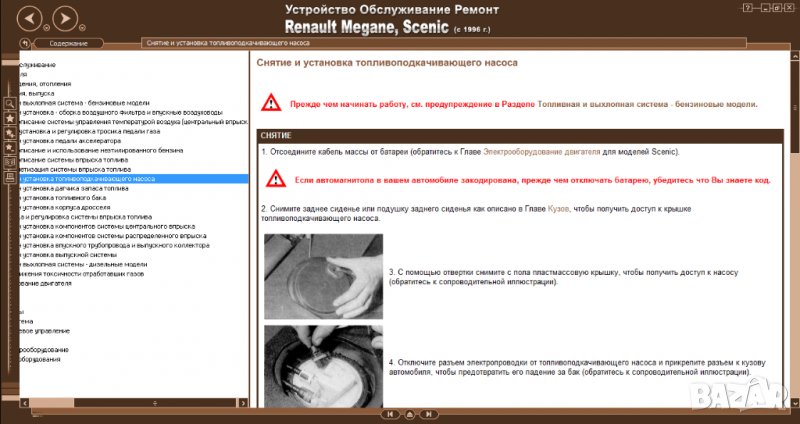The image size is (800, 424).
Task: Open the 'Электрооборудование двигателя' link
Action: point(541,151)
